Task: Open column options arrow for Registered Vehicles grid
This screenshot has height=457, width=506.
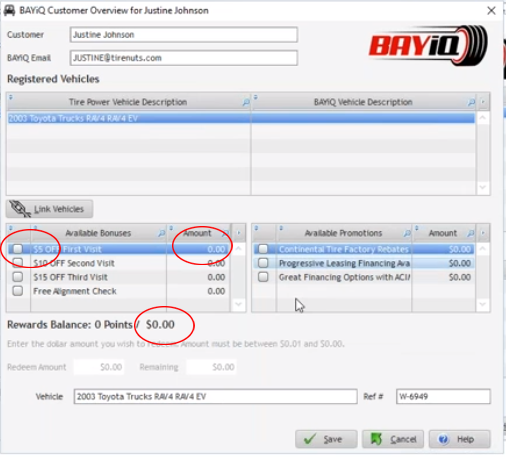Action: (x=483, y=102)
